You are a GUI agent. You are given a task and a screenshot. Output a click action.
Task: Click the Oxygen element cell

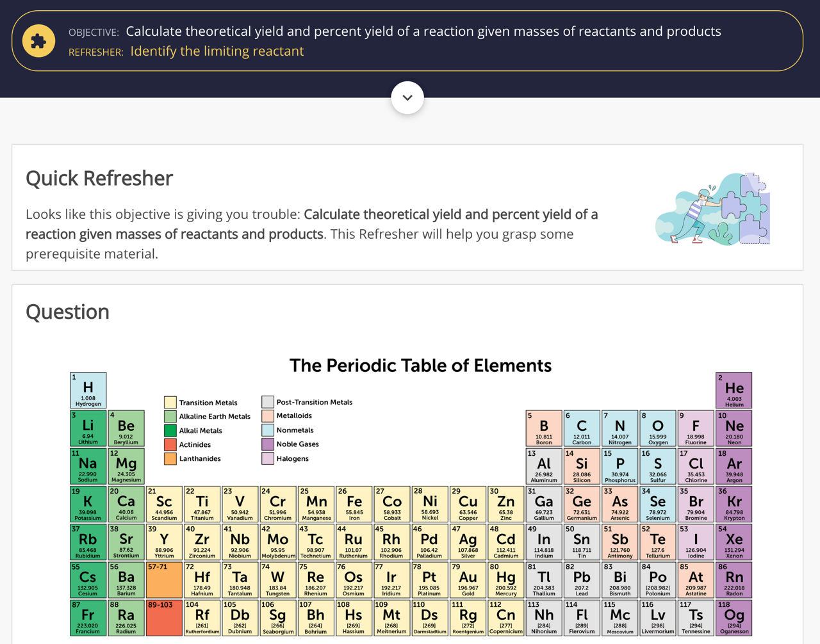coord(657,428)
